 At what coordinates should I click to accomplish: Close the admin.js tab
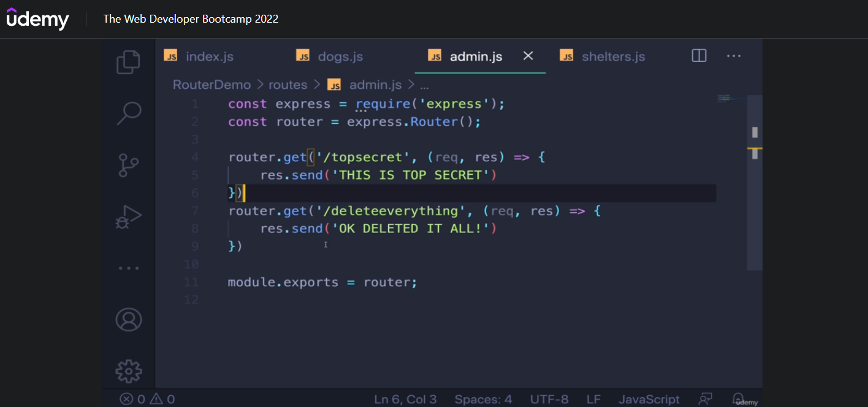click(x=528, y=56)
